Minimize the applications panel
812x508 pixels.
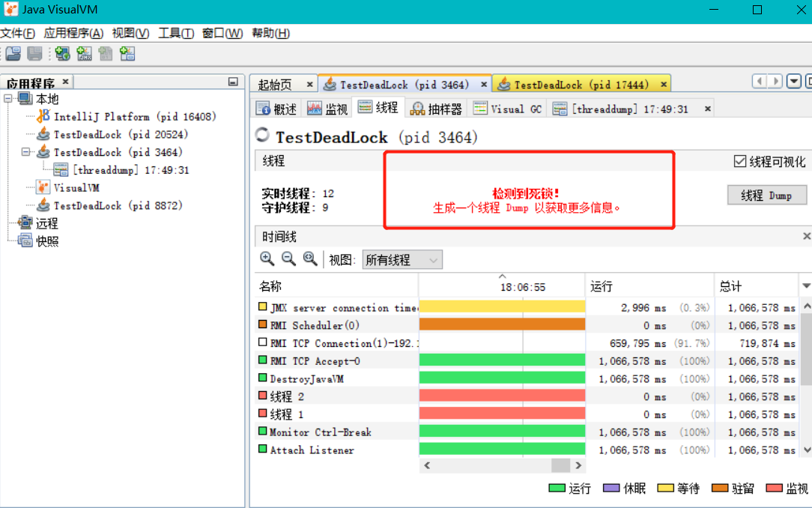point(233,82)
